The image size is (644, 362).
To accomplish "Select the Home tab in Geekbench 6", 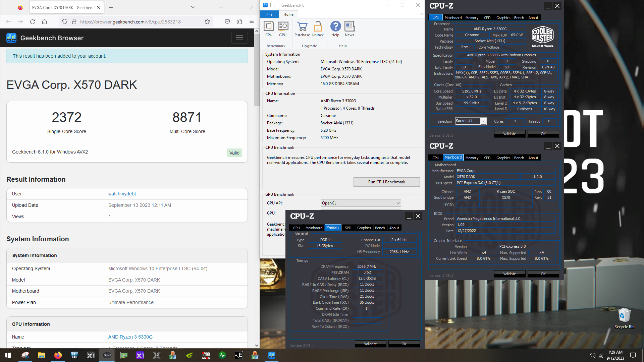I will 288,14.
